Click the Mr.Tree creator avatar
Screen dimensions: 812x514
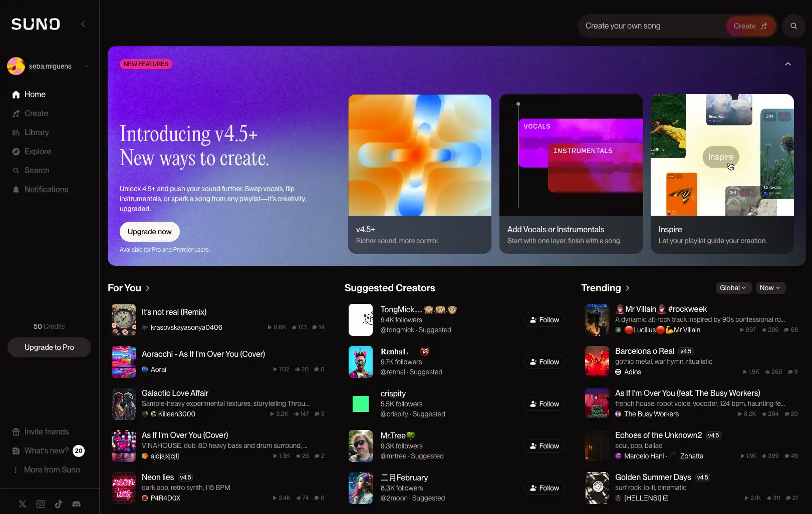pyautogui.click(x=361, y=446)
